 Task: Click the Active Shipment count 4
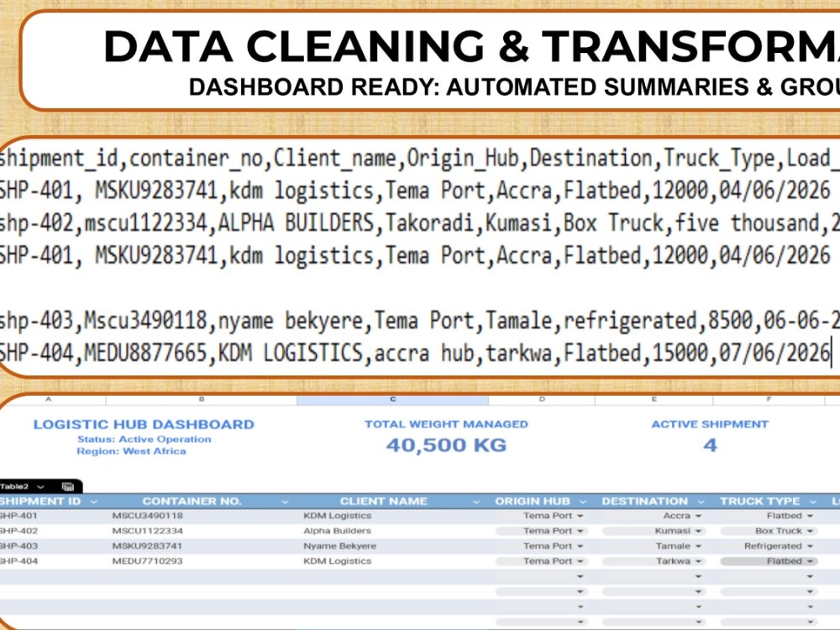pyautogui.click(x=710, y=445)
